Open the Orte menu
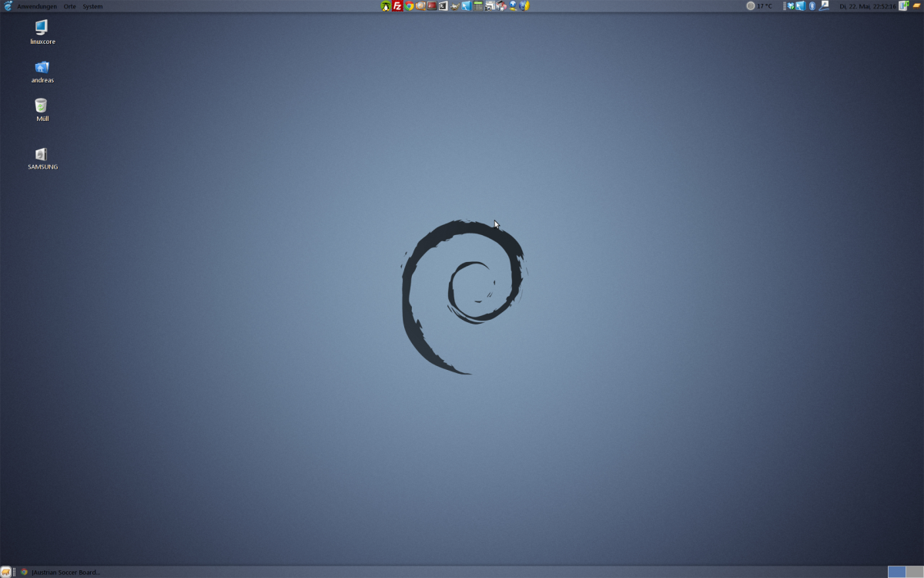 (x=70, y=6)
